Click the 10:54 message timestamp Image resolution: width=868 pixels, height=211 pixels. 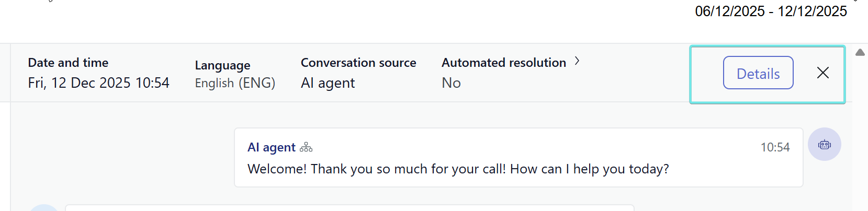pos(775,148)
